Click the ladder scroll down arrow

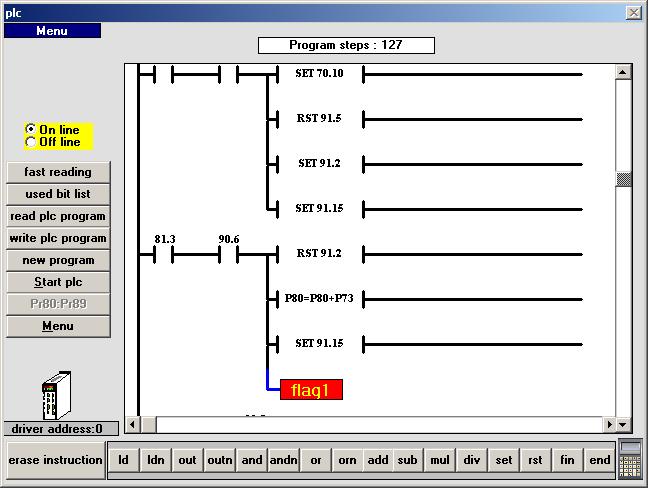(x=623, y=424)
